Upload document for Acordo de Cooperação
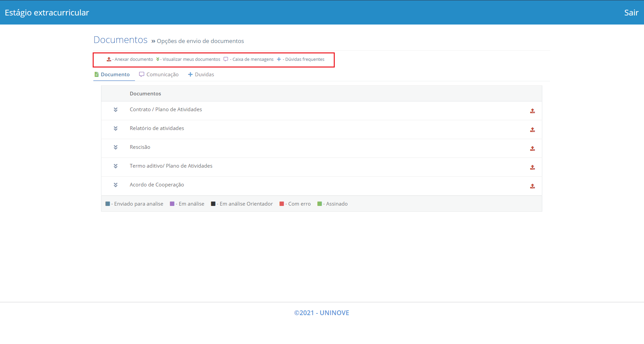This screenshot has width=644, height=344. (x=532, y=186)
